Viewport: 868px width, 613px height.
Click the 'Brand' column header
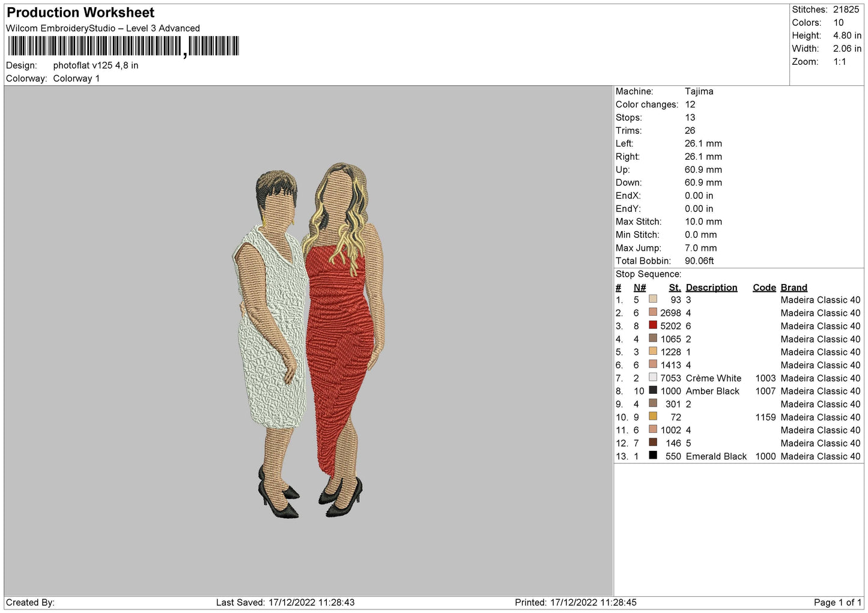tap(794, 288)
